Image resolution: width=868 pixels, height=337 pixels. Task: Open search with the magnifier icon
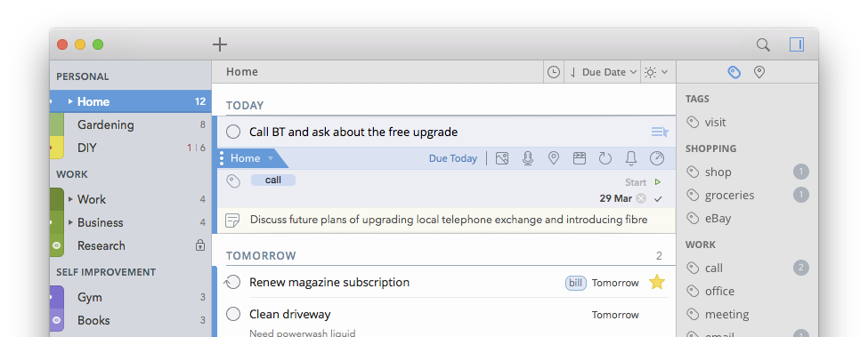click(763, 44)
